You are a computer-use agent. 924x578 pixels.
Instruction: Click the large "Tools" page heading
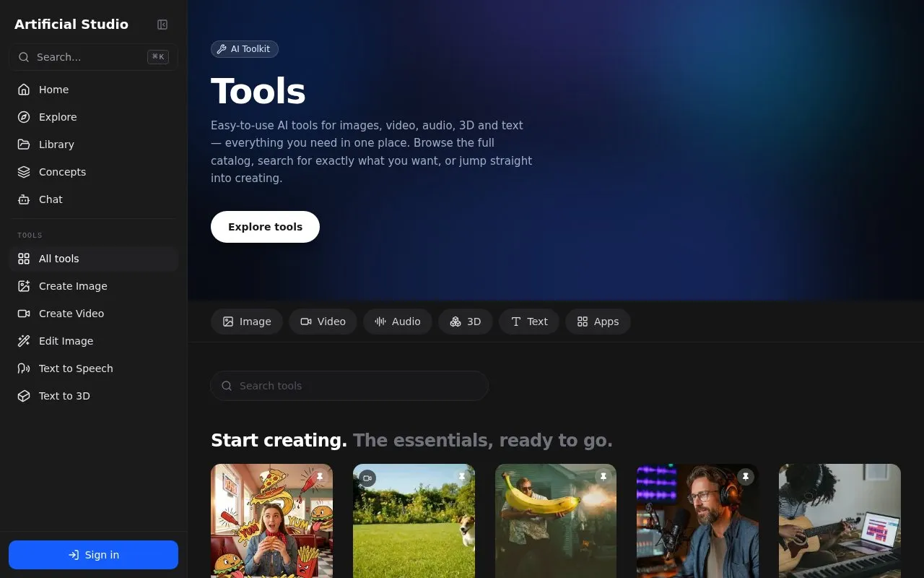click(x=258, y=92)
